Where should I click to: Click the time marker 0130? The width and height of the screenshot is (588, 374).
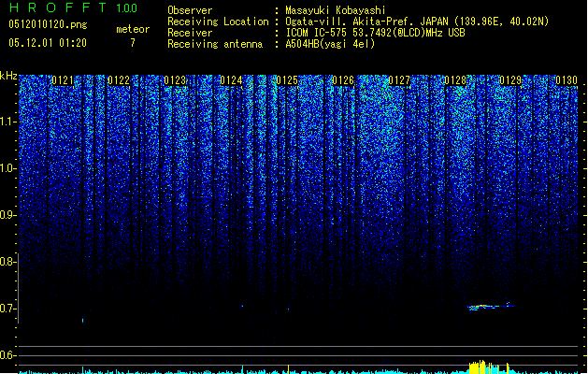point(566,80)
